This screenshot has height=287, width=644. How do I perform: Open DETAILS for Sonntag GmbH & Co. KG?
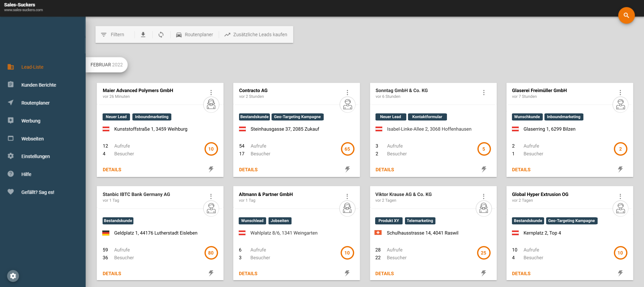click(x=384, y=170)
